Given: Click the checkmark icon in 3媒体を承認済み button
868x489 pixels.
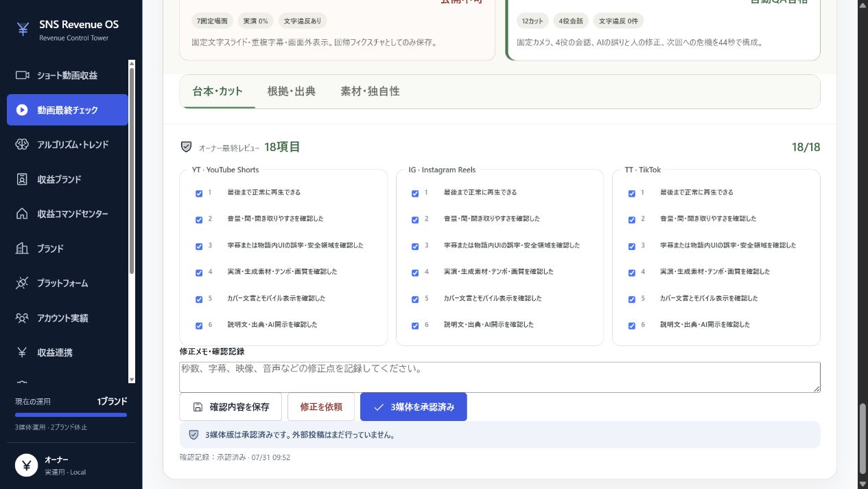Looking at the screenshot, I should click(x=378, y=407).
